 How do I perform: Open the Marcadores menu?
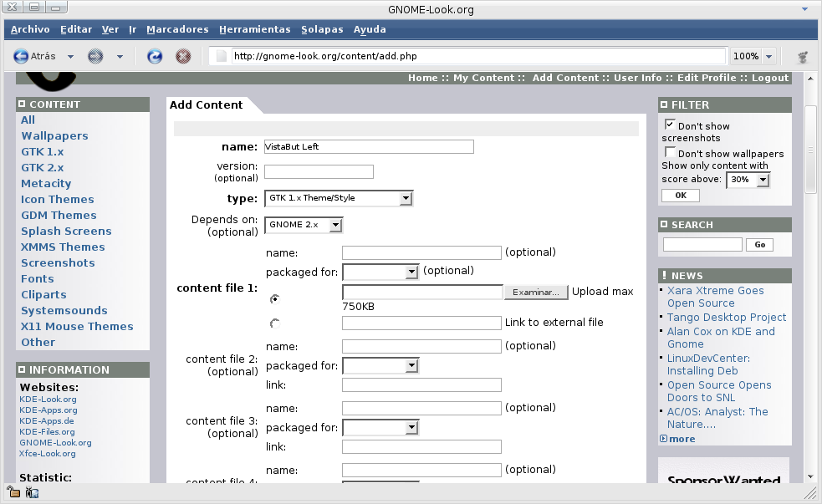[178, 29]
